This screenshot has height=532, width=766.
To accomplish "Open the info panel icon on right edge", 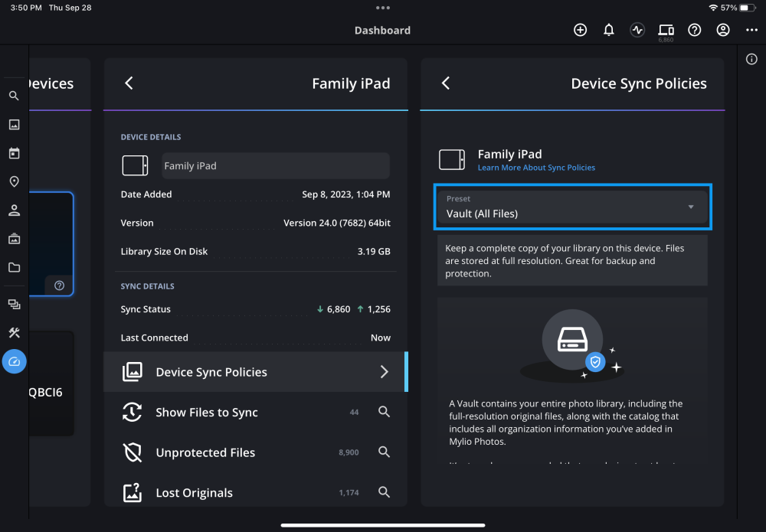I will [751, 59].
